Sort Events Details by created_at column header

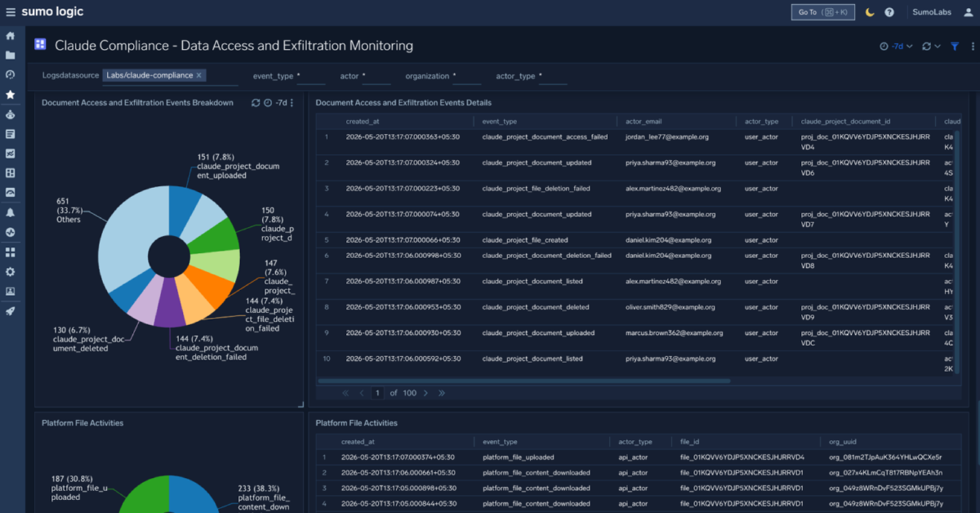click(363, 121)
